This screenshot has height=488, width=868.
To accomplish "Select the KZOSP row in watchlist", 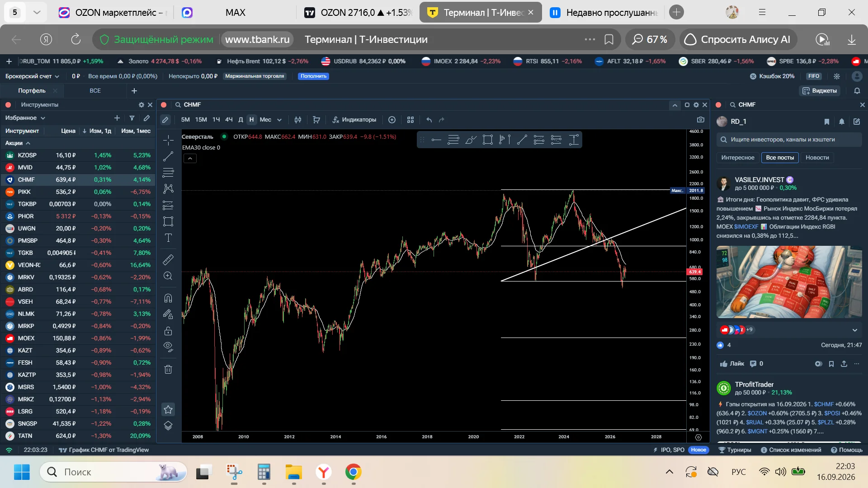I will click(x=78, y=155).
